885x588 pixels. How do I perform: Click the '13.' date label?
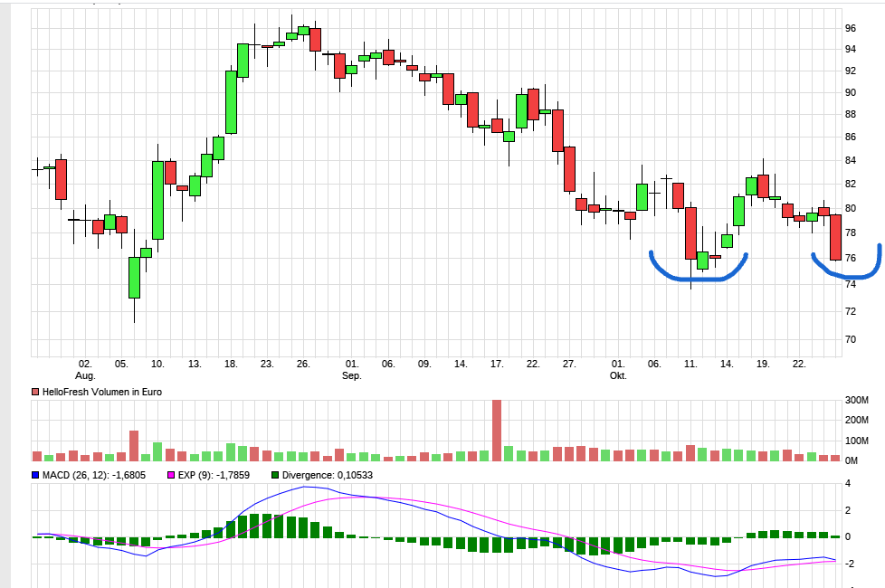point(195,364)
